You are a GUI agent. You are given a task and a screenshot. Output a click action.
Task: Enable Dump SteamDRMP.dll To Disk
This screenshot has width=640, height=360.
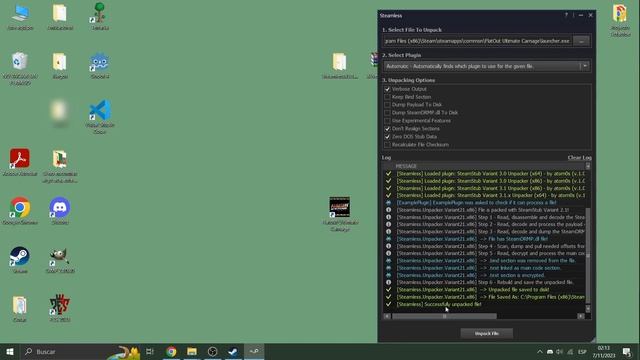[x=387, y=113]
